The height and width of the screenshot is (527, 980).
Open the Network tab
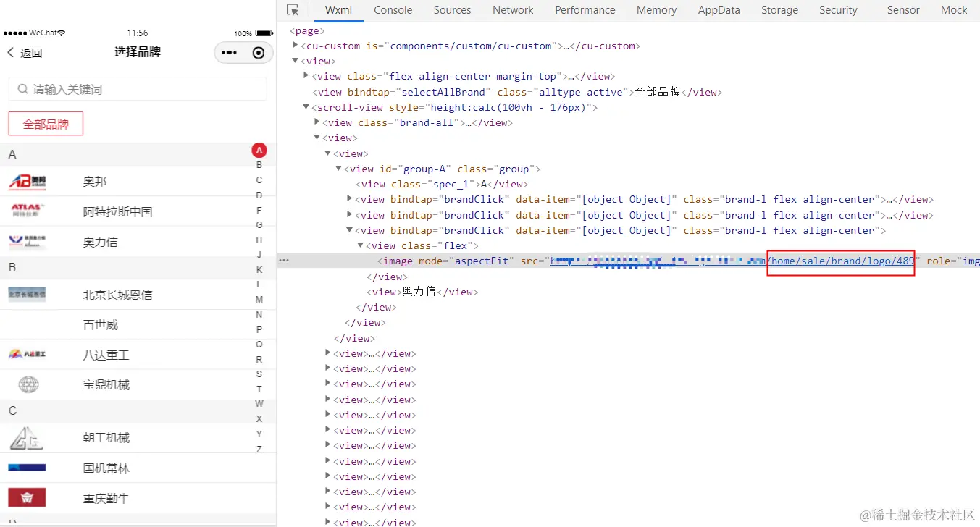pyautogui.click(x=513, y=10)
